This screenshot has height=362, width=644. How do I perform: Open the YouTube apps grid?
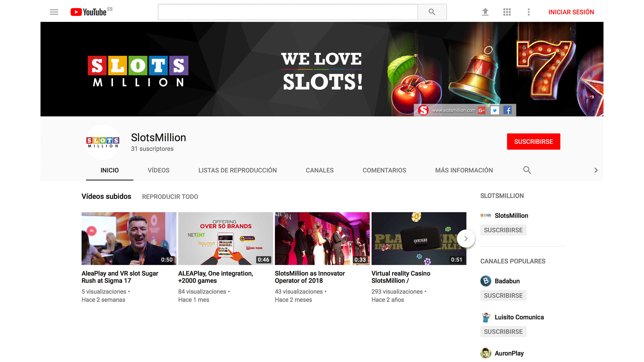(507, 12)
